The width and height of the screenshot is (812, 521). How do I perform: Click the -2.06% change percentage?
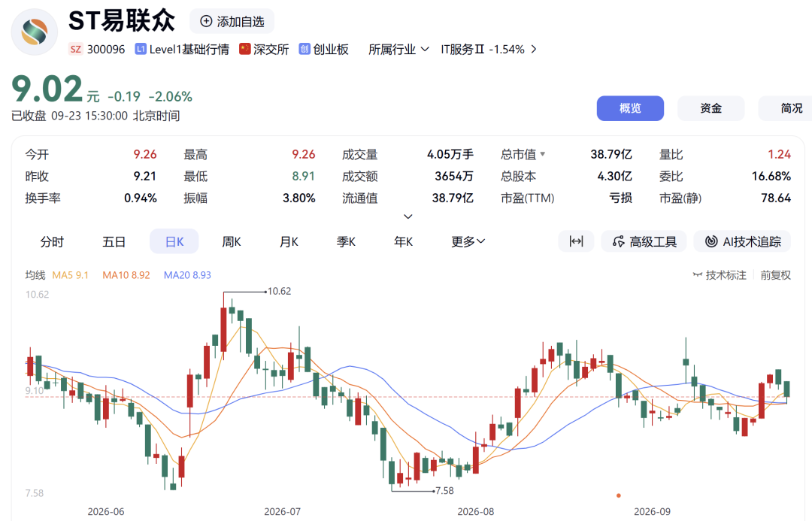tap(171, 97)
